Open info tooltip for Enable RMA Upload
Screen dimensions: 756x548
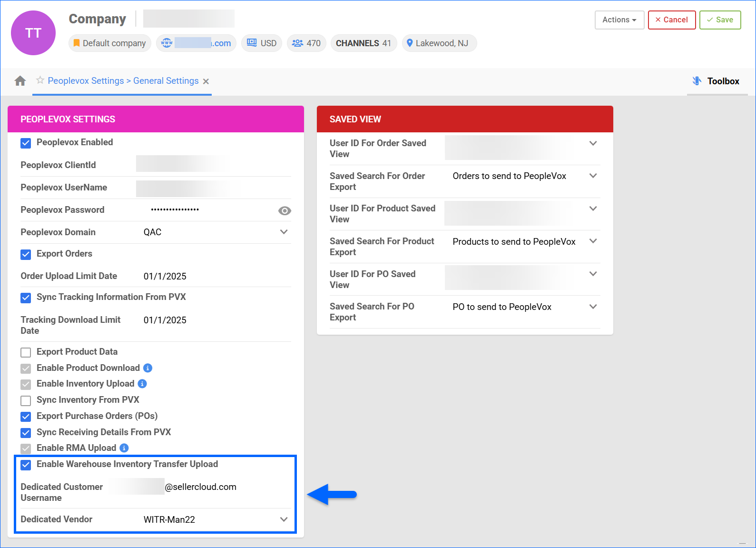point(124,448)
